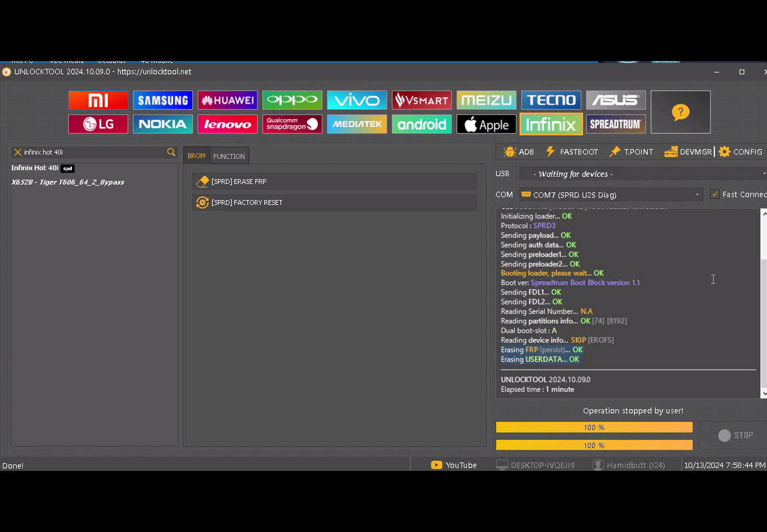The width and height of the screenshot is (767, 532).
Task: Select the Nokia brand tile
Action: (162, 124)
